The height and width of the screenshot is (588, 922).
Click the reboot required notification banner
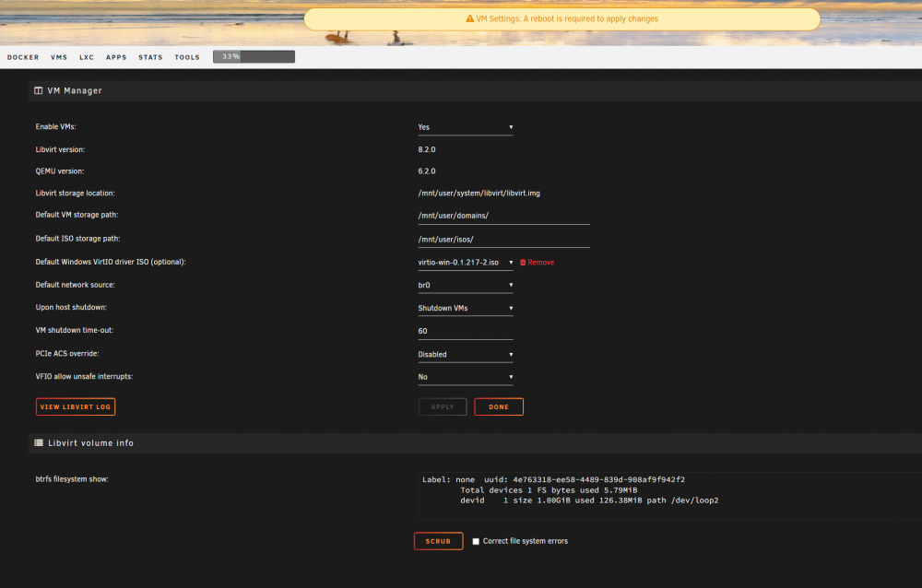coord(561,18)
